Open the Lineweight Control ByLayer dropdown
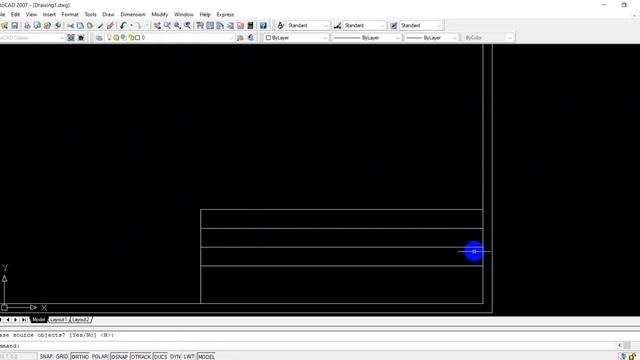Screen dimensions: 640x360 point(431,38)
